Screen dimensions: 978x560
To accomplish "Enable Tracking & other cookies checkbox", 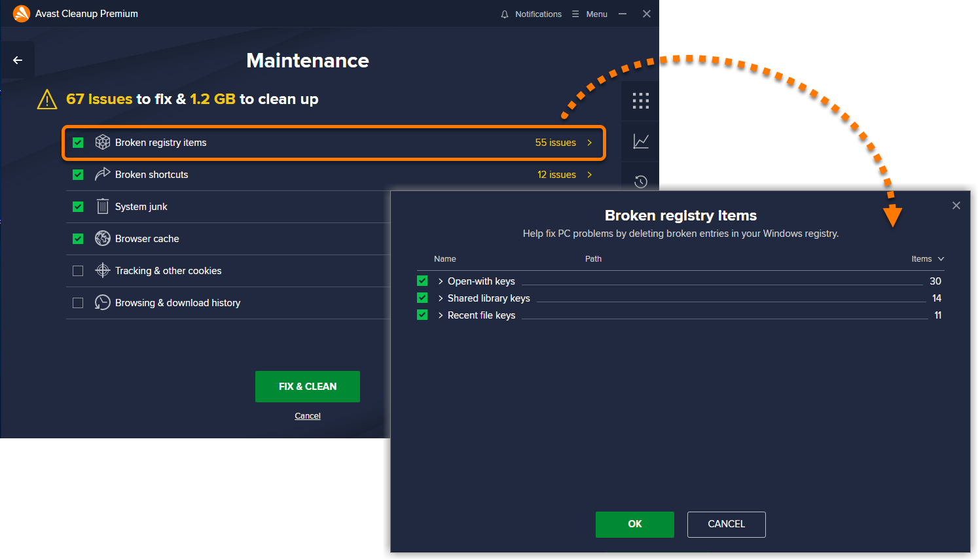I will point(78,271).
